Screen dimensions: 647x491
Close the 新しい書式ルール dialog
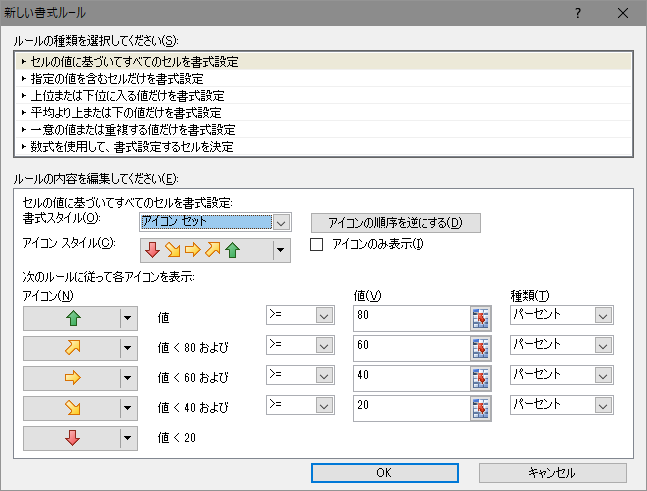tap(623, 13)
